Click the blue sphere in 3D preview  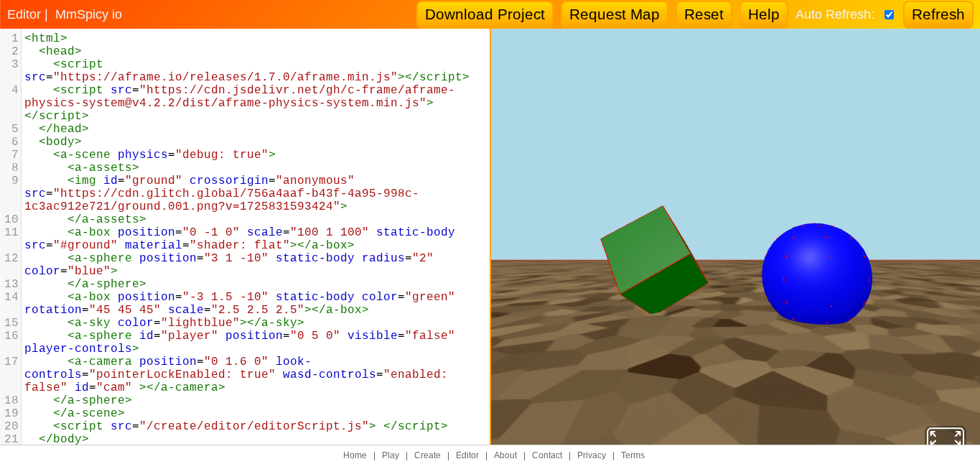tap(816, 274)
